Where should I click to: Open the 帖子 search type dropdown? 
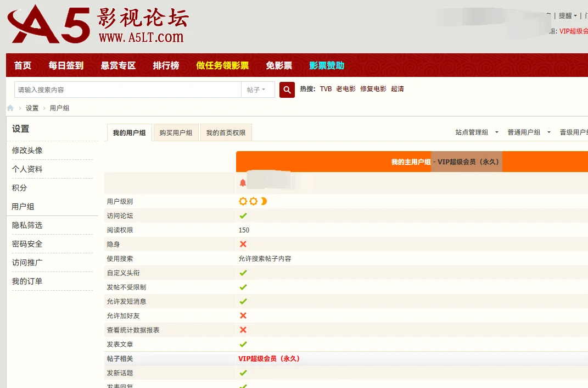pos(257,90)
